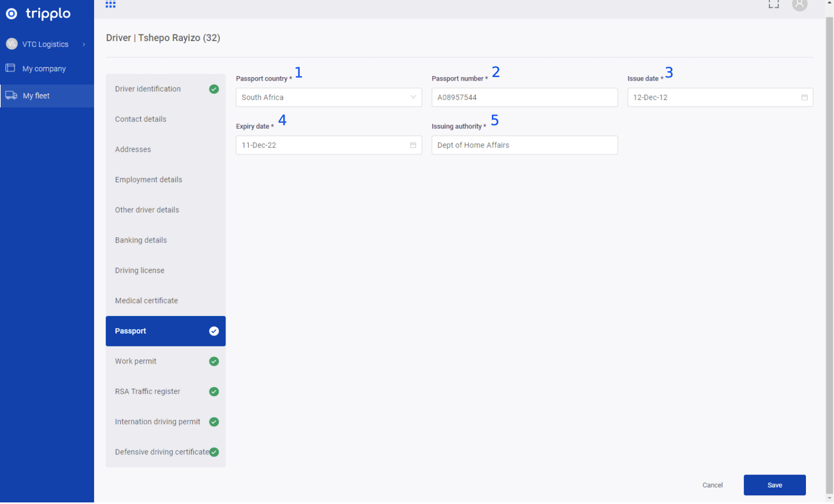Click the Issuing authority text field
The height and width of the screenshot is (504, 834).
point(524,145)
